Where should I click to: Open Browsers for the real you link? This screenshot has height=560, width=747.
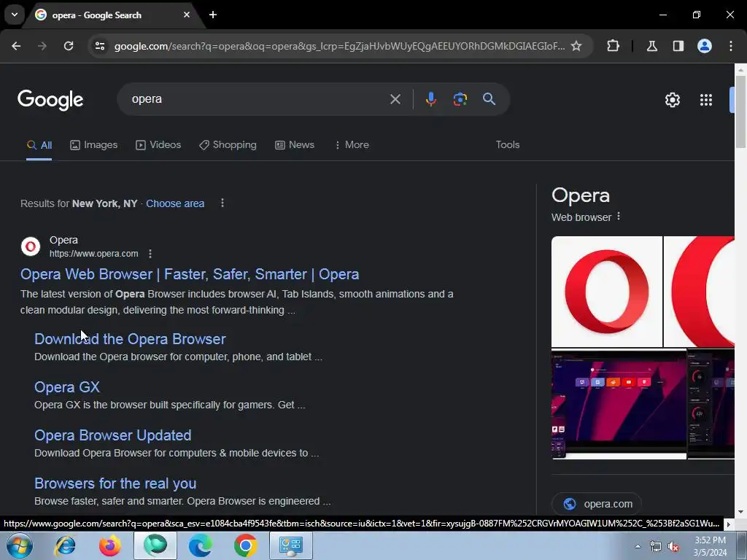[x=115, y=483]
